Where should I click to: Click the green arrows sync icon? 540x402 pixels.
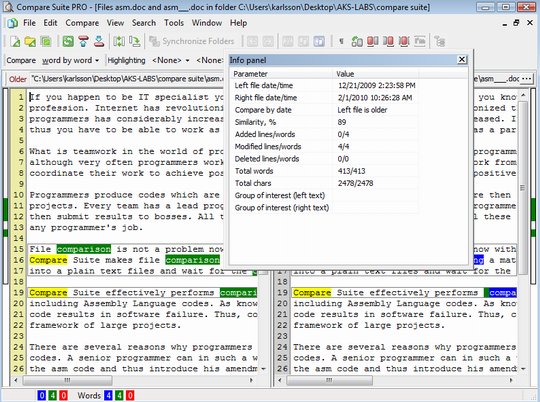point(357,42)
